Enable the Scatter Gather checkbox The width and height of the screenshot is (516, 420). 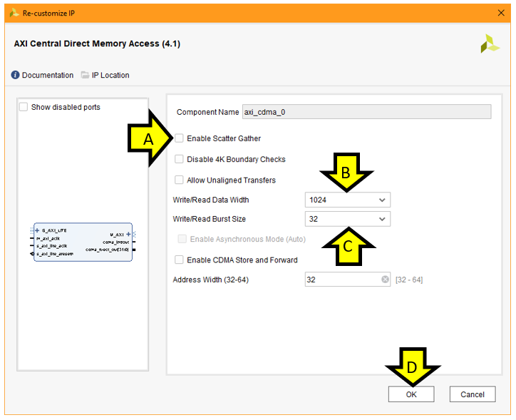[x=180, y=138]
